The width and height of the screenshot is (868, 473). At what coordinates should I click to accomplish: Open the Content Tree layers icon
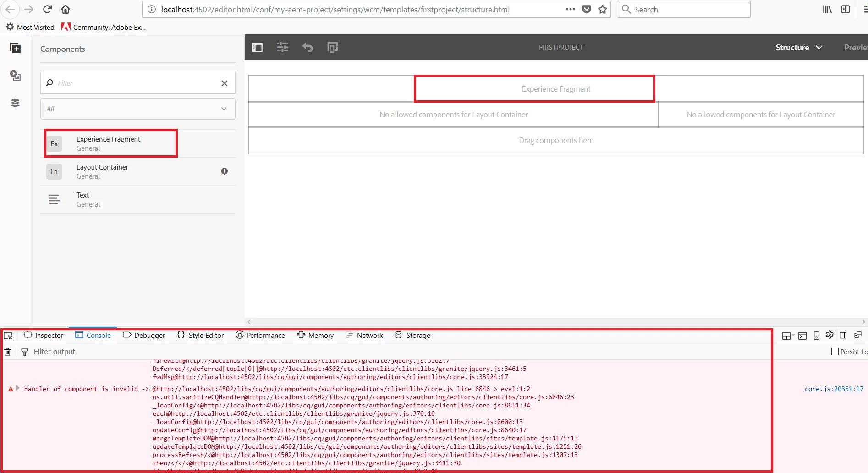pos(15,103)
